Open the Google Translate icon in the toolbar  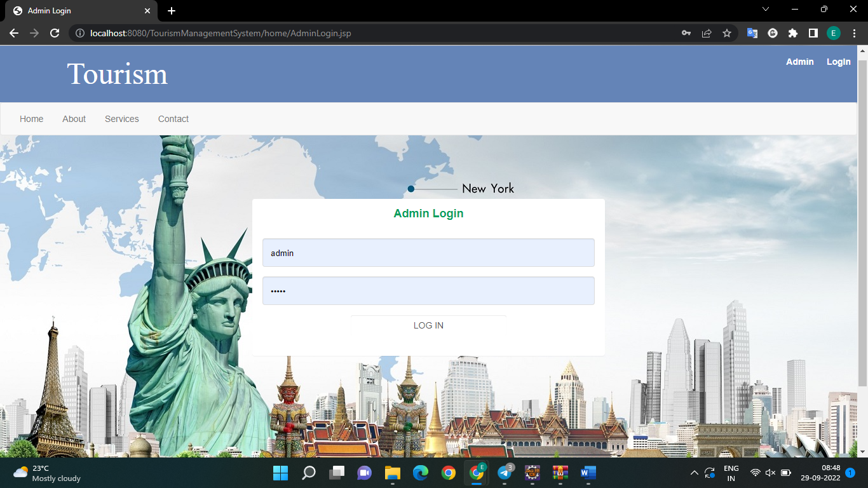752,33
